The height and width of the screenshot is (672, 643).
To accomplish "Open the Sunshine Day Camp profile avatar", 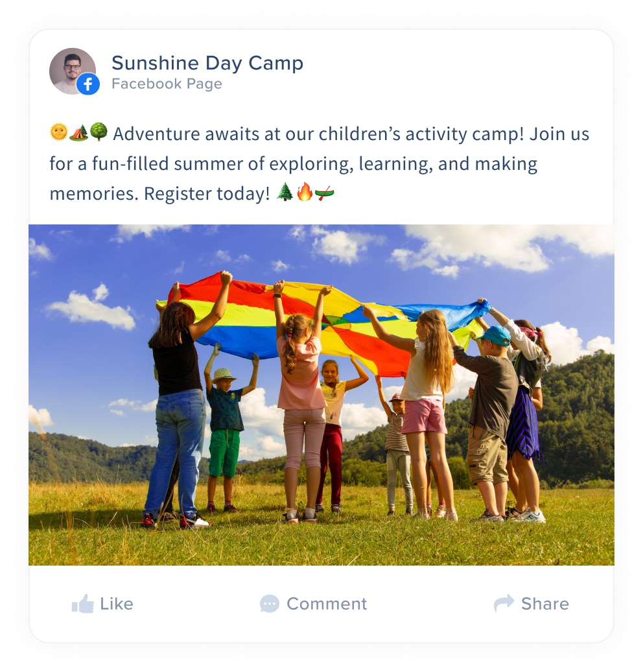I will 73,71.
